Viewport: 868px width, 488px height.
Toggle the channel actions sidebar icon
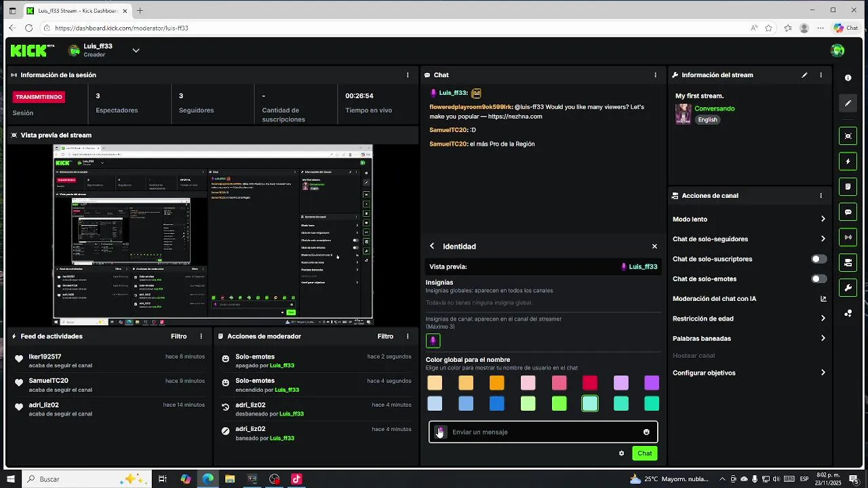[848, 262]
